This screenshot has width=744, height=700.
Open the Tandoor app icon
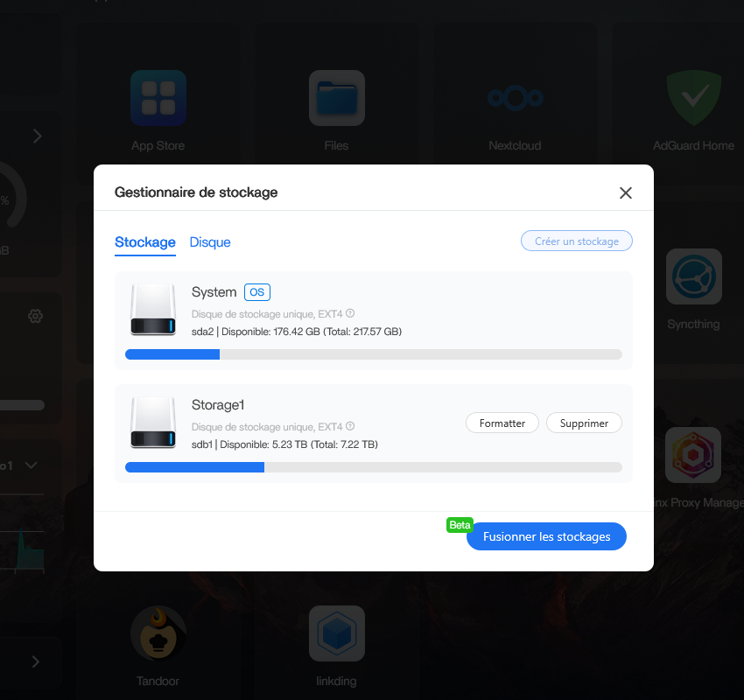[158, 633]
